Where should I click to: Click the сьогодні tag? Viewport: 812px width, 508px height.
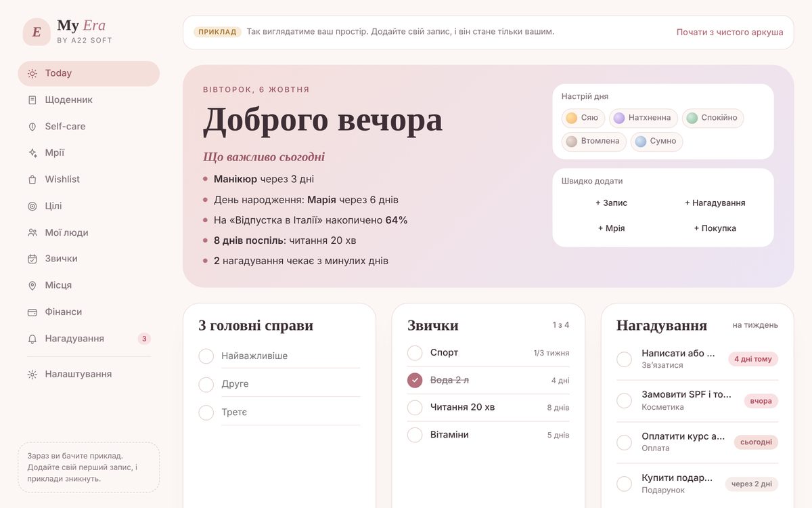(757, 442)
